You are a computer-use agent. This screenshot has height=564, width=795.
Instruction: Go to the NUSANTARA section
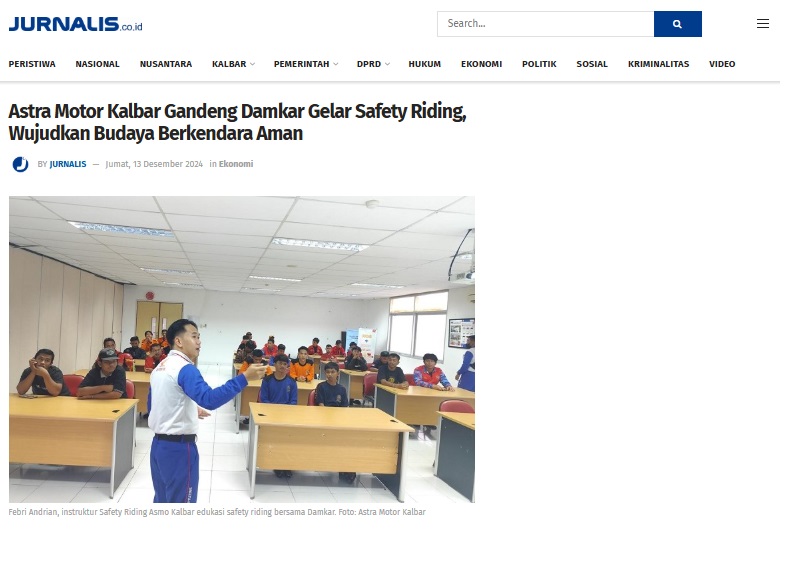166,64
